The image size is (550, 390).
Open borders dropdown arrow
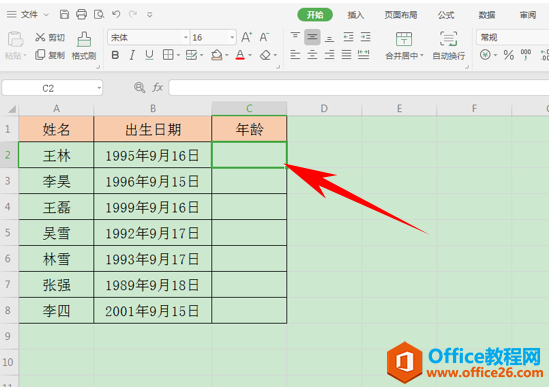(178, 55)
